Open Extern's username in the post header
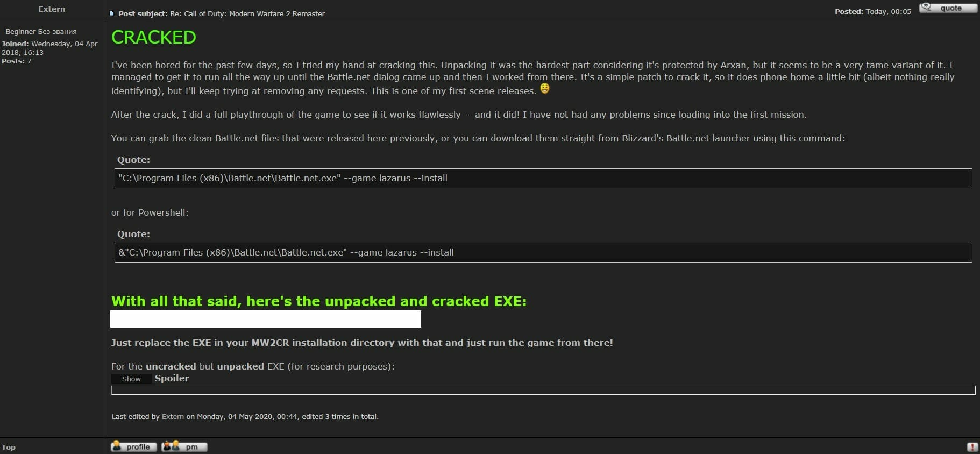980x454 pixels. pos(52,9)
